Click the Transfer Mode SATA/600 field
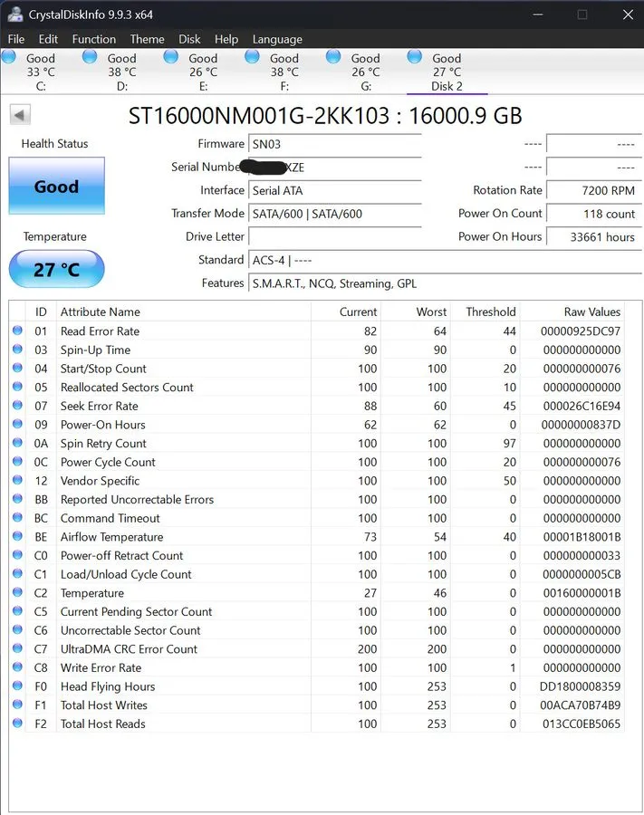Image resolution: width=644 pixels, height=815 pixels. [335, 214]
